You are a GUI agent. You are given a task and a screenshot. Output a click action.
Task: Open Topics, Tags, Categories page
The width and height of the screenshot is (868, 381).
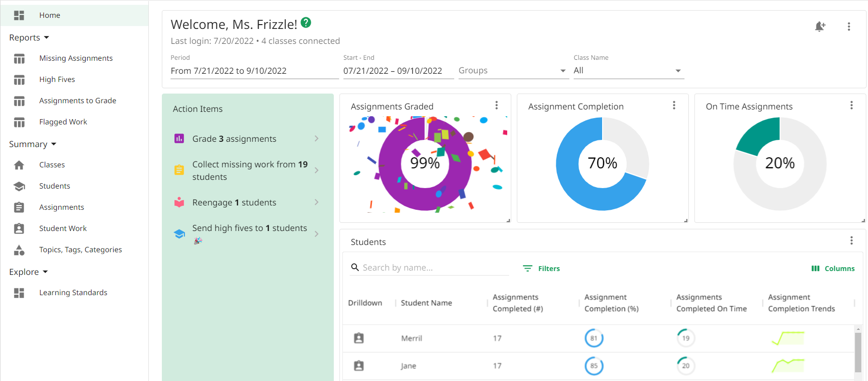(x=80, y=250)
